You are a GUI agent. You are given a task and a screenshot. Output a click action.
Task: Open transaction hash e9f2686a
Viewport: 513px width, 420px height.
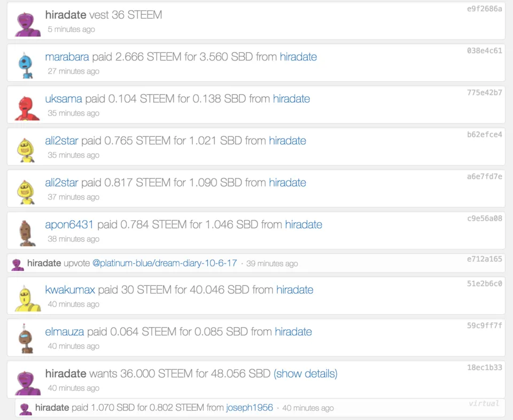(484, 9)
